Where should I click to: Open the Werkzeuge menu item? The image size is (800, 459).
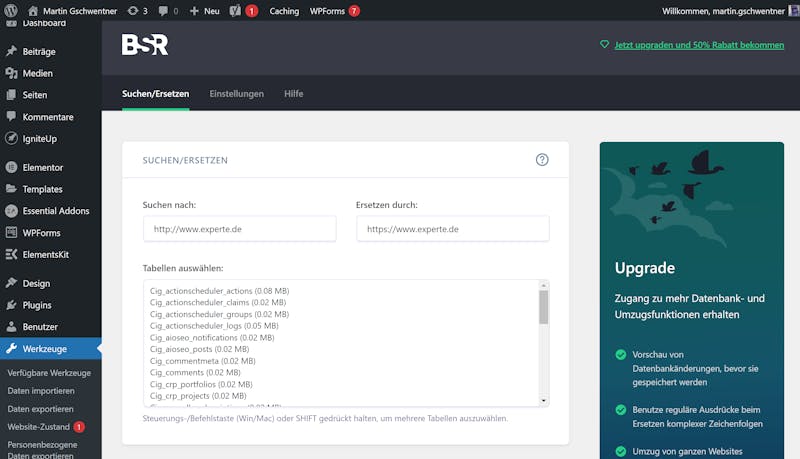(x=51, y=349)
